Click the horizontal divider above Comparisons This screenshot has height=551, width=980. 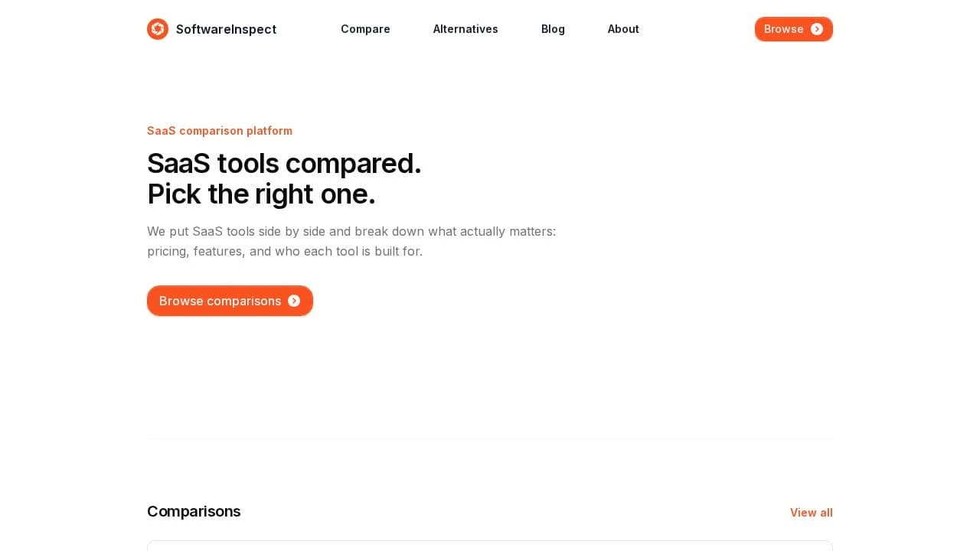[490, 439]
